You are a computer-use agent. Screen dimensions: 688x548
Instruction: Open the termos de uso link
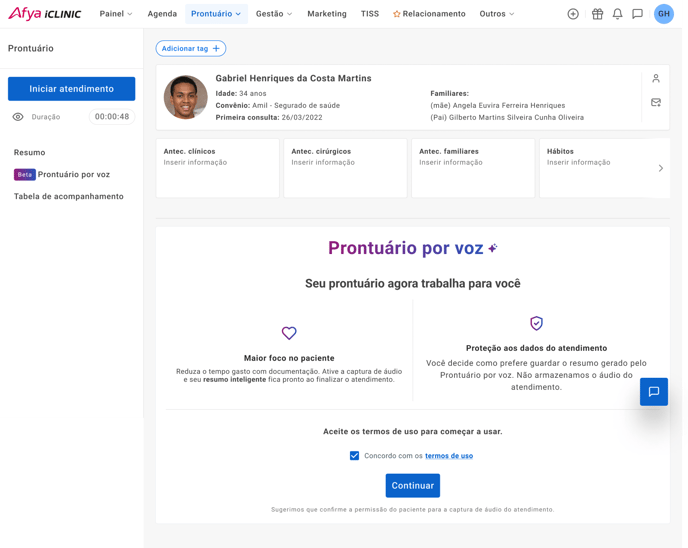pos(449,456)
